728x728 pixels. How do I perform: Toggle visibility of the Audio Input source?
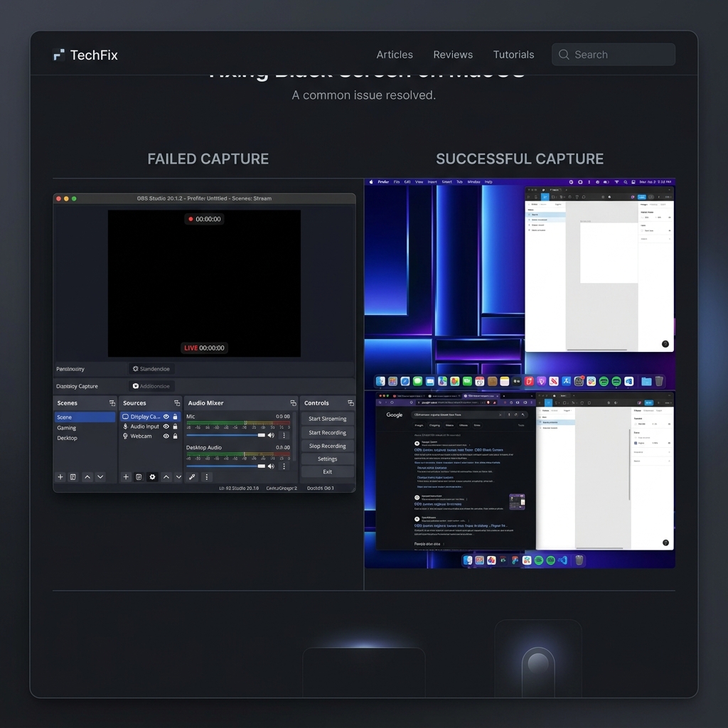coord(166,427)
